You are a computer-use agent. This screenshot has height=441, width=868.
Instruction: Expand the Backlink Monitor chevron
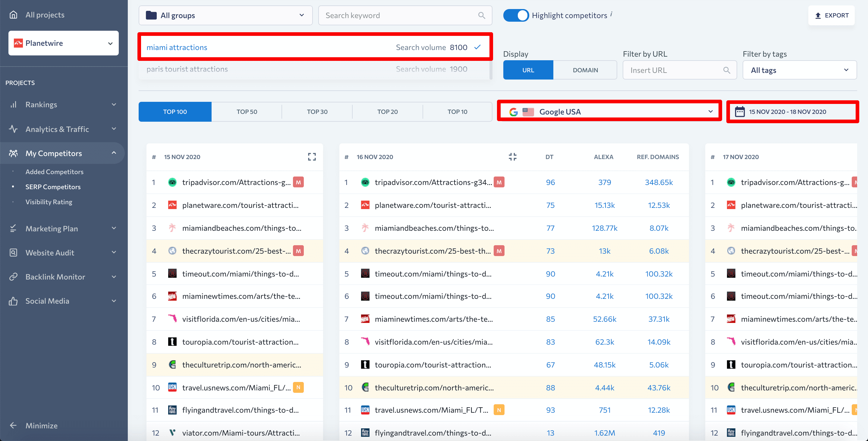click(x=114, y=277)
